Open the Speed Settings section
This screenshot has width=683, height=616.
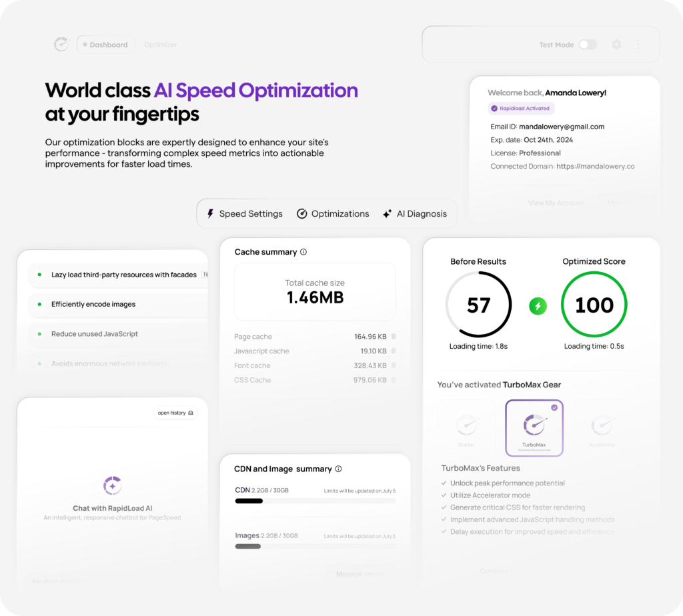(x=244, y=214)
